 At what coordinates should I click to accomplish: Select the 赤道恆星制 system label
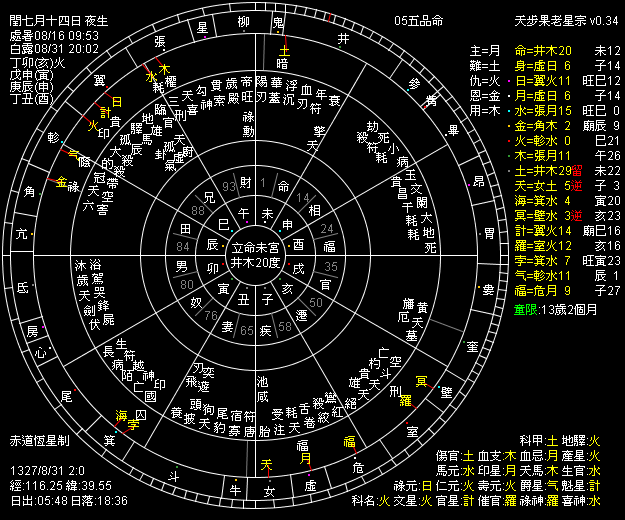click(40, 440)
